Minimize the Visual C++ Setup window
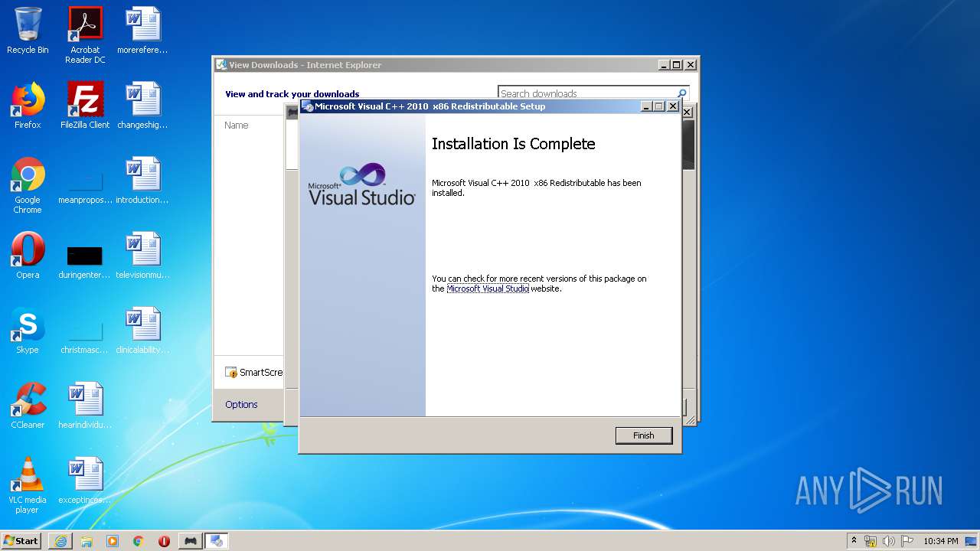 tap(646, 106)
